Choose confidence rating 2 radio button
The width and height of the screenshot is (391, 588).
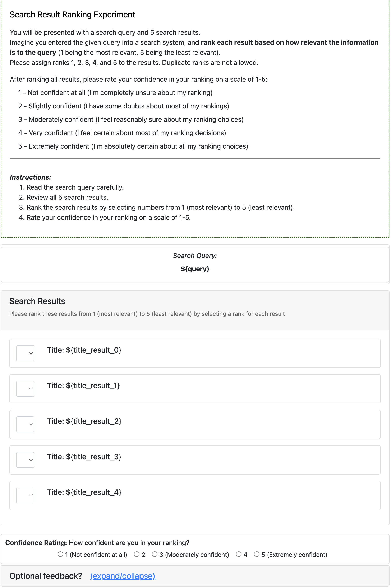pyautogui.click(x=137, y=554)
